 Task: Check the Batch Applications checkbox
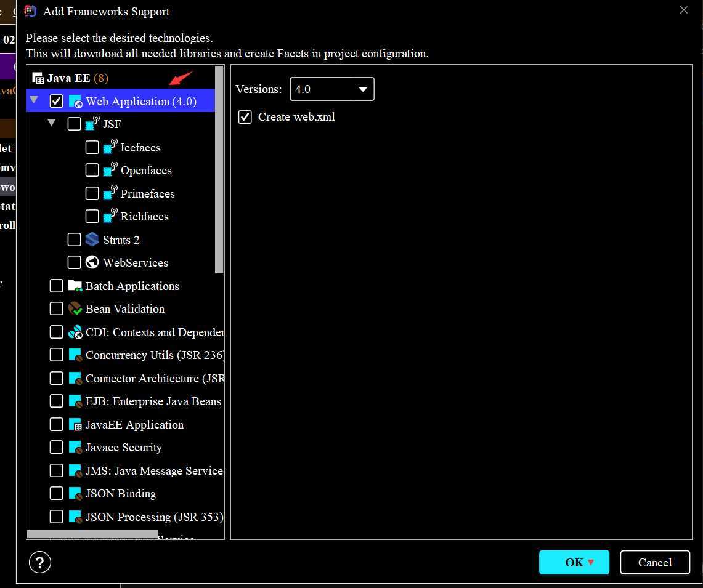coord(56,286)
